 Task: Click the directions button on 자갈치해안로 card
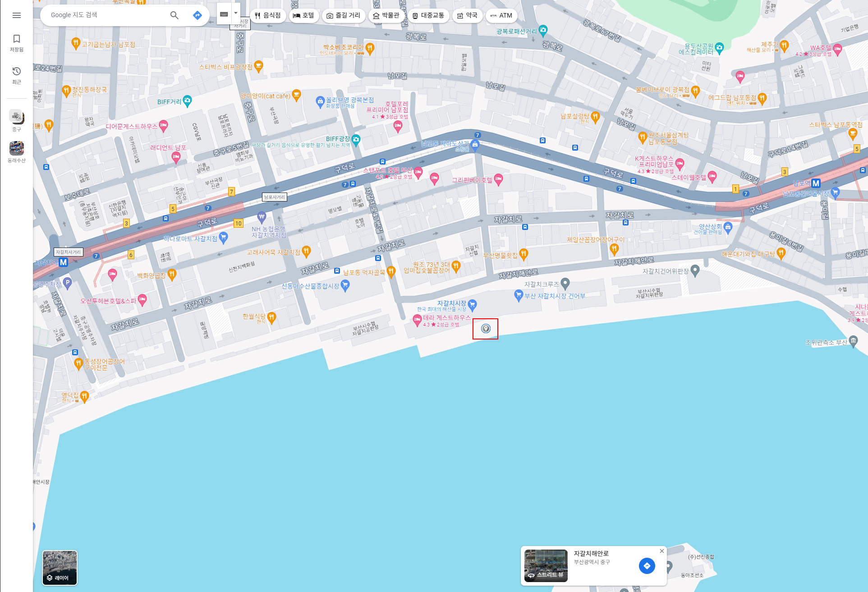pos(647,565)
